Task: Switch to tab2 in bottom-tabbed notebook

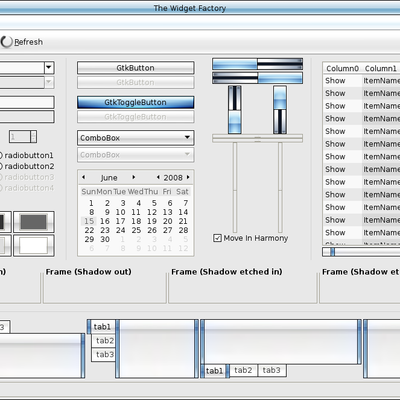Action: click(243, 370)
